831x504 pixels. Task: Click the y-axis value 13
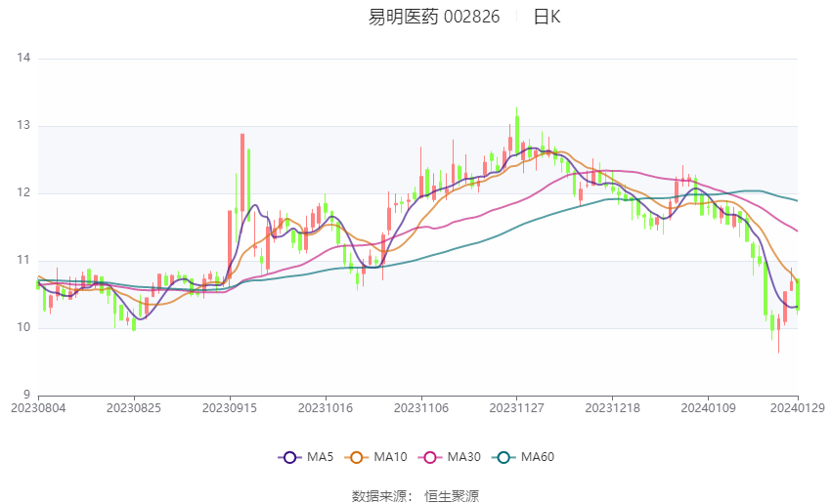tap(23, 125)
